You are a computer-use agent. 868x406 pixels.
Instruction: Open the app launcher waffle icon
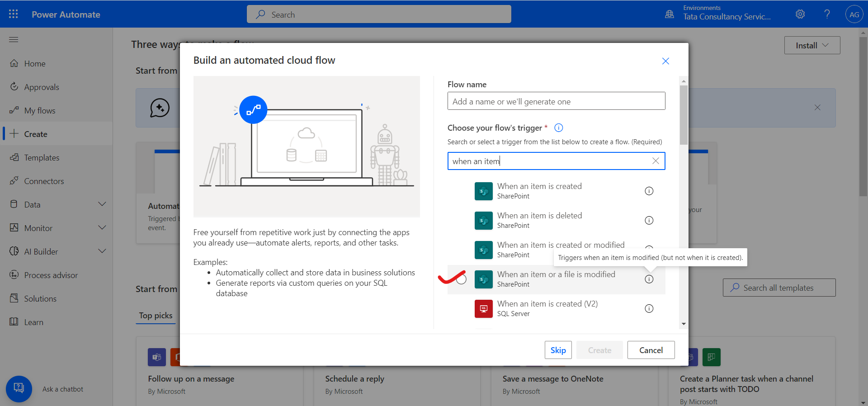click(x=14, y=14)
